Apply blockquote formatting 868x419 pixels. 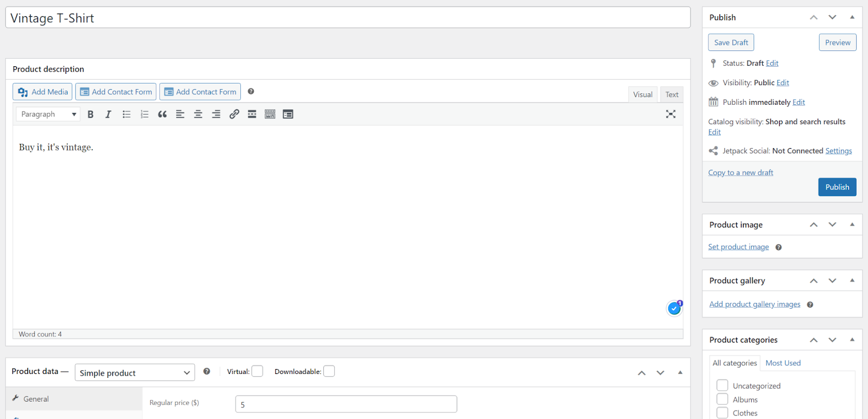click(x=162, y=114)
